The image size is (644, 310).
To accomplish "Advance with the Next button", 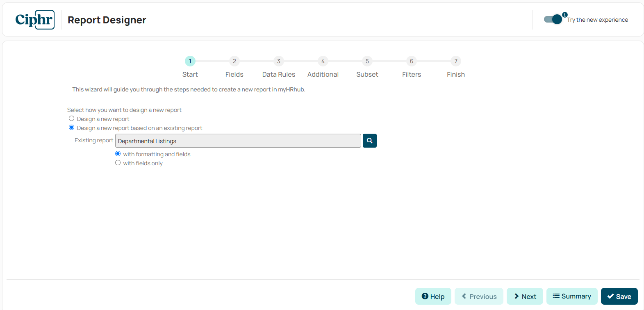I will pos(525,296).
